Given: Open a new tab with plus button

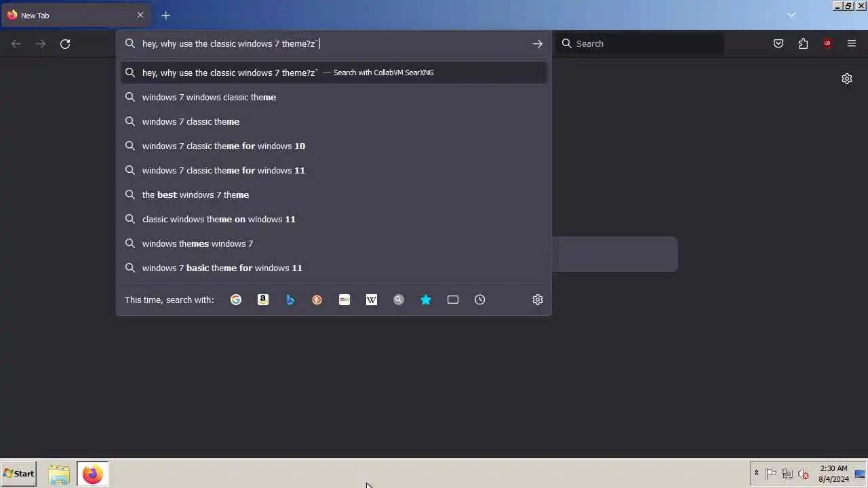Looking at the screenshot, I should (166, 15).
